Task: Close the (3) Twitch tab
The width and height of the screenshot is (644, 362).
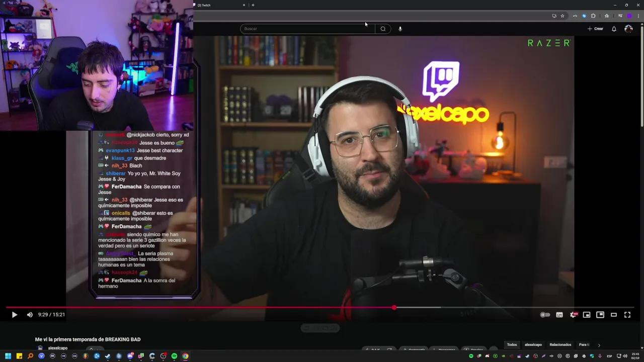Action: pos(244,5)
